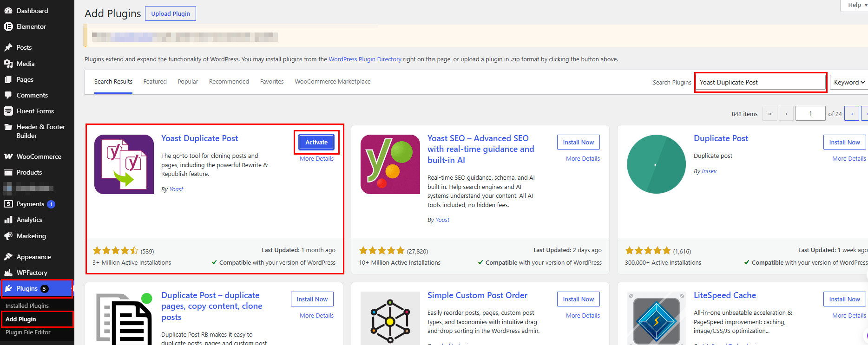Switch to the Featured tab
Image resolution: width=868 pixels, height=345 pixels.
(x=155, y=82)
